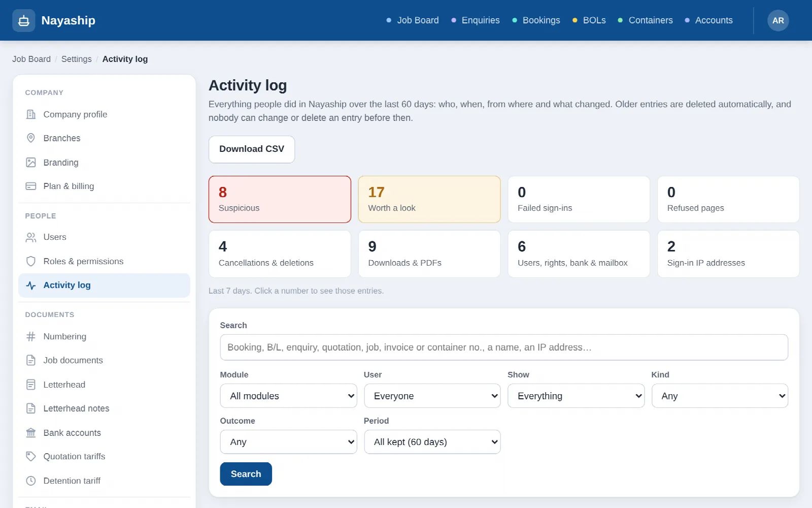
Task: Show the 0 Failed sign-ins entries
Action: click(x=579, y=199)
